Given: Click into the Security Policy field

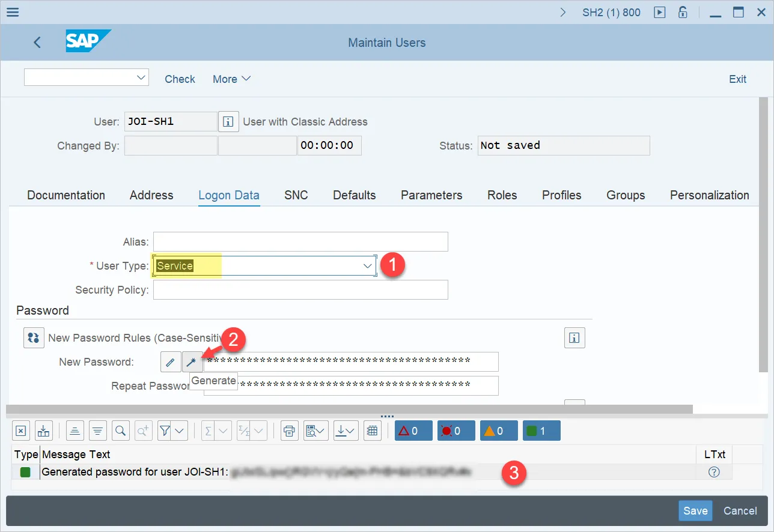Looking at the screenshot, I should [300, 289].
